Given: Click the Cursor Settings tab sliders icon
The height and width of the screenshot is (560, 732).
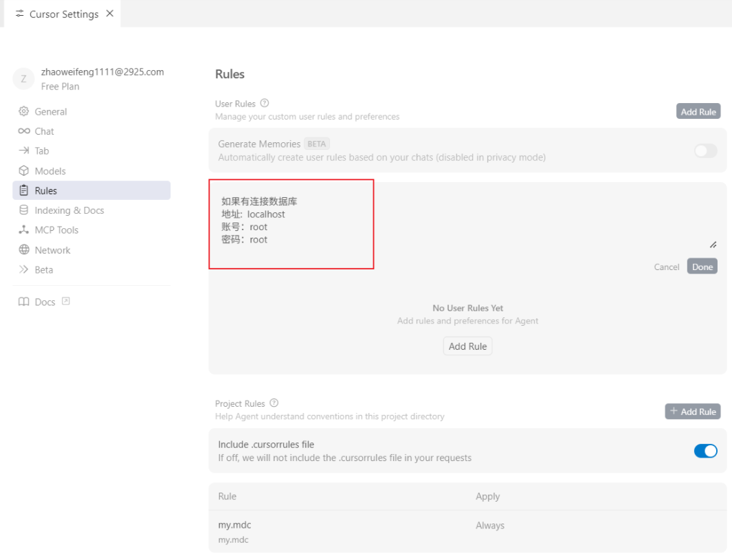Looking at the screenshot, I should [x=20, y=14].
